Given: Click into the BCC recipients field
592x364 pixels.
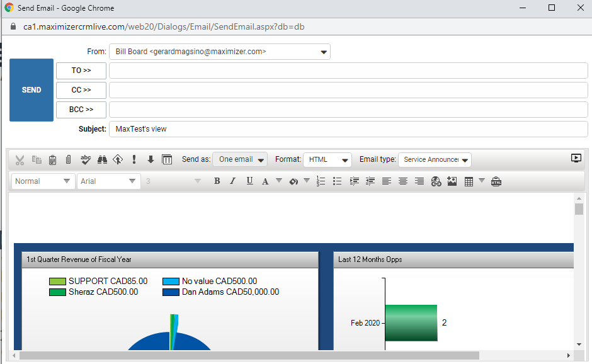Looking at the screenshot, I should point(348,110).
